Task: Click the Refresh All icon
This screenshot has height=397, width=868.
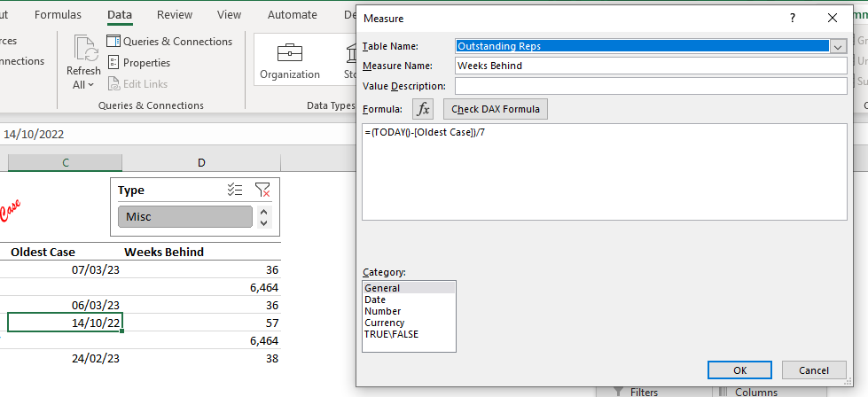Action: pyautogui.click(x=86, y=50)
